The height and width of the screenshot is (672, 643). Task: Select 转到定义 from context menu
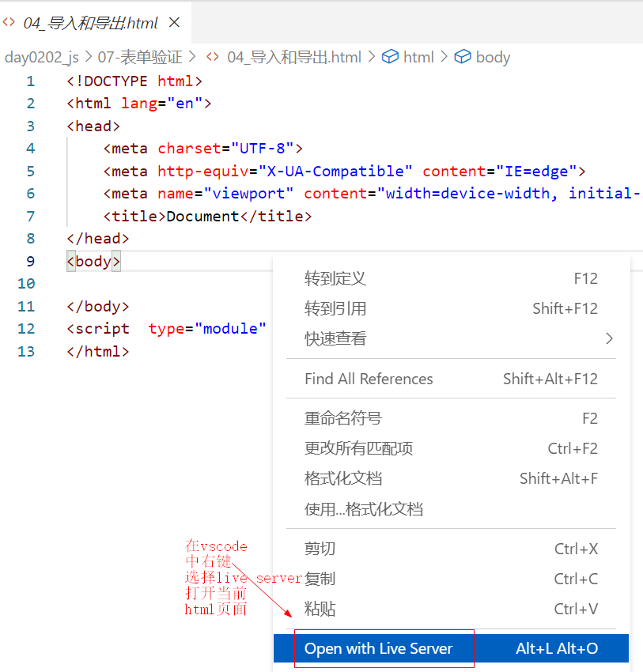tap(335, 278)
